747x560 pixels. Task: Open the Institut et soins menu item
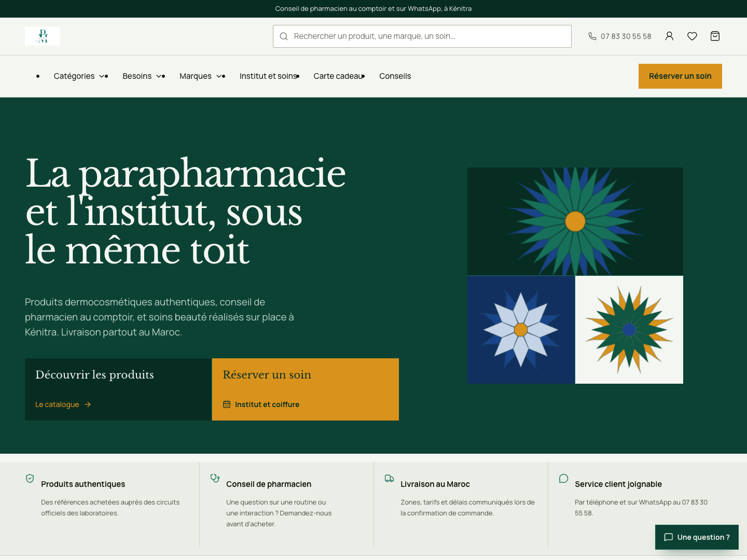coord(268,76)
